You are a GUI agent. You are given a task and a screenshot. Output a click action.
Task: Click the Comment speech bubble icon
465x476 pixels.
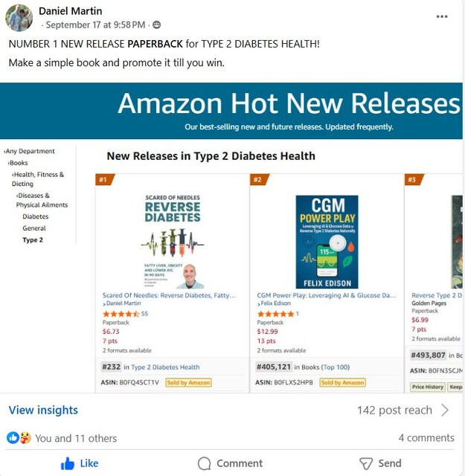point(204,463)
